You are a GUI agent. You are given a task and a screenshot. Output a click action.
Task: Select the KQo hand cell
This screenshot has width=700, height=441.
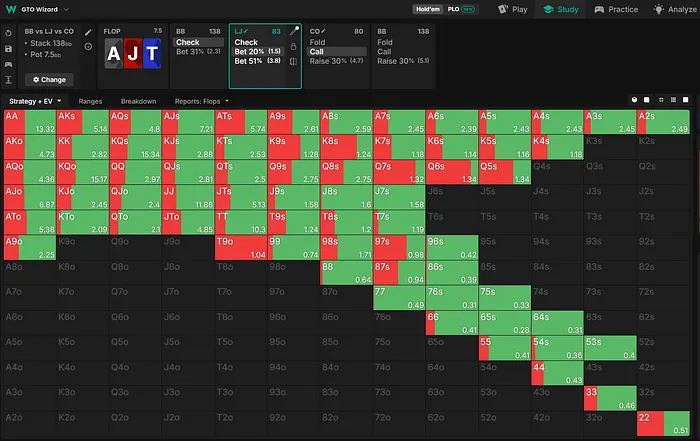[83, 172]
